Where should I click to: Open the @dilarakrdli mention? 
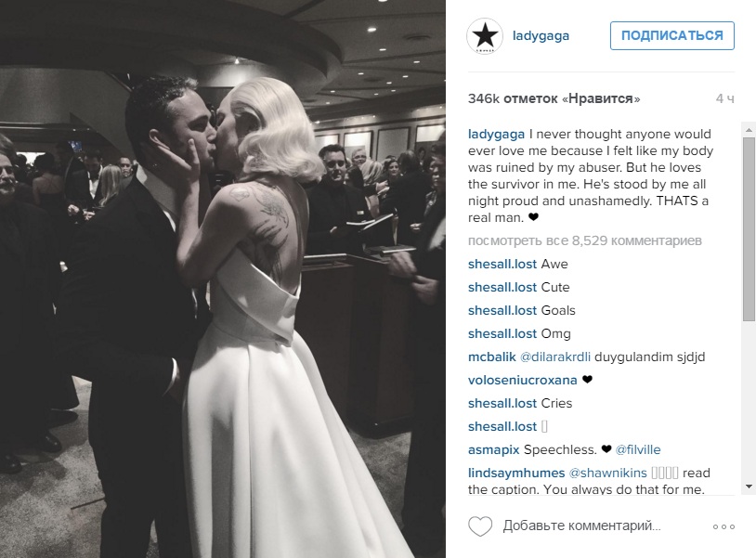(555, 357)
